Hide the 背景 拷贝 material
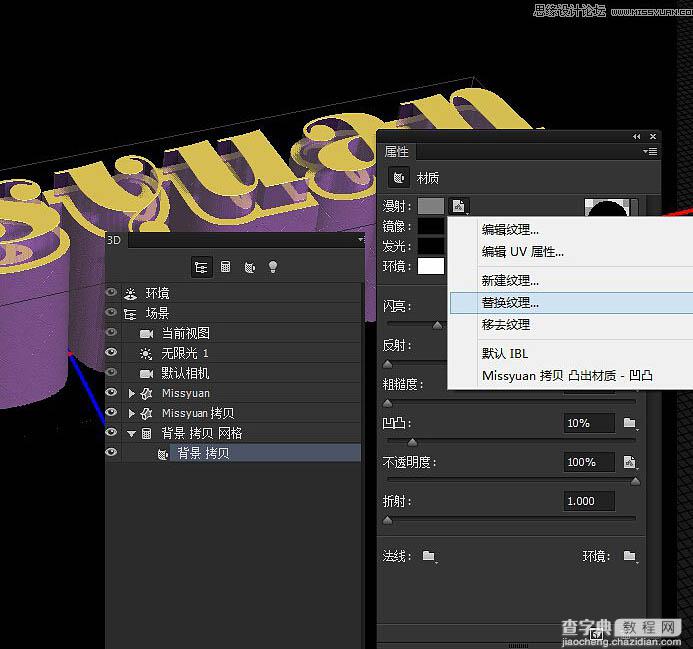The width and height of the screenshot is (693, 649). coord(111,452)
